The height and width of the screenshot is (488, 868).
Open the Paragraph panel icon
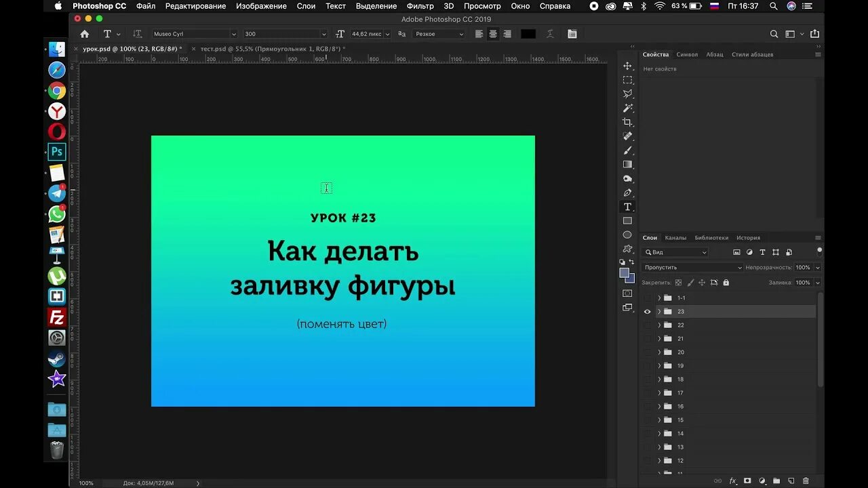click(715, 54)
